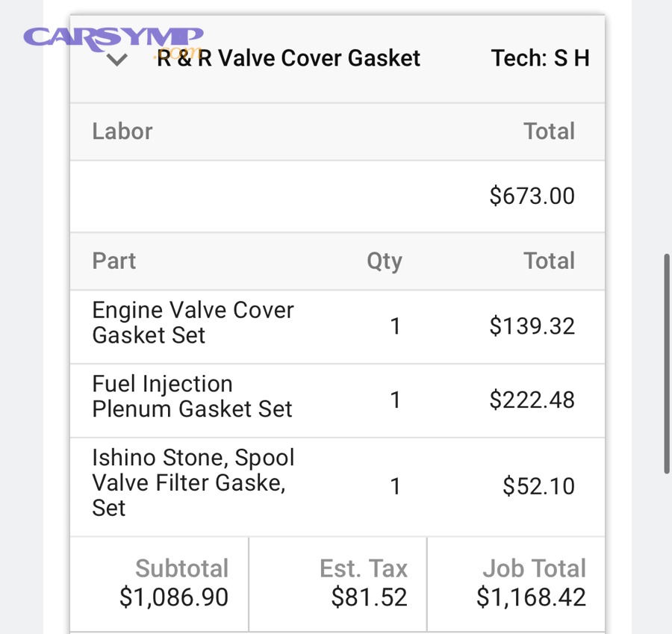Click the chevron beside the job title

point(116,58)
